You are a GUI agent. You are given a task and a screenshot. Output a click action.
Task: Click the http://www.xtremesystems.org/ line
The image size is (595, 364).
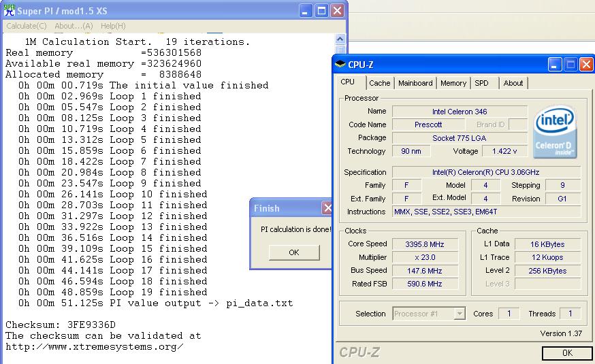(x=95, y=347)
